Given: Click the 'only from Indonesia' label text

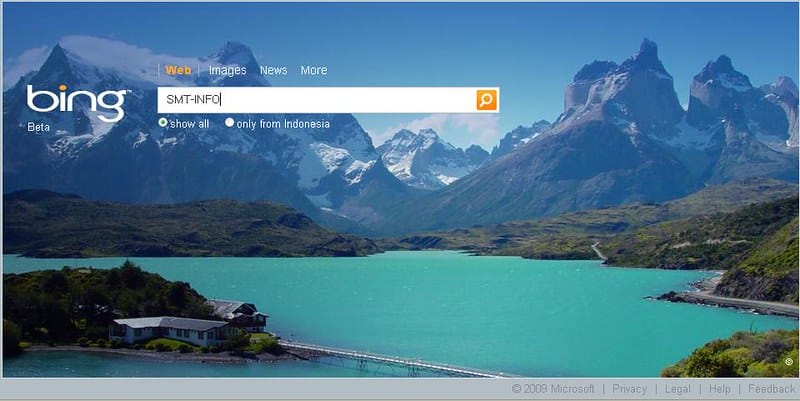Looking at the screenshot, I should click(283, 124).
